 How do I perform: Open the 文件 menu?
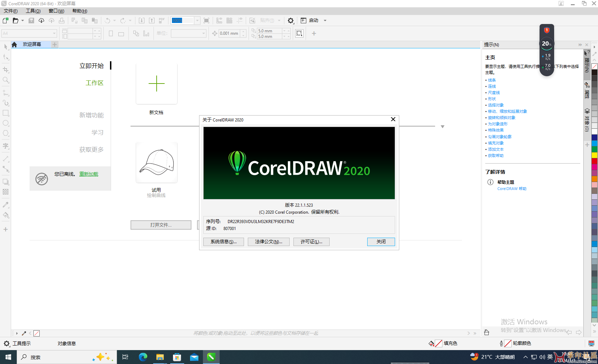(x=11, y=11)
